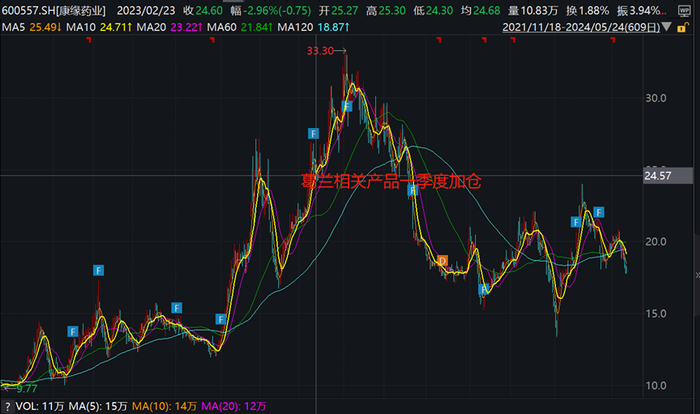The image size is (700, 414).
Task: Click the VOL: 11万 indicator label
Action: 40,406
